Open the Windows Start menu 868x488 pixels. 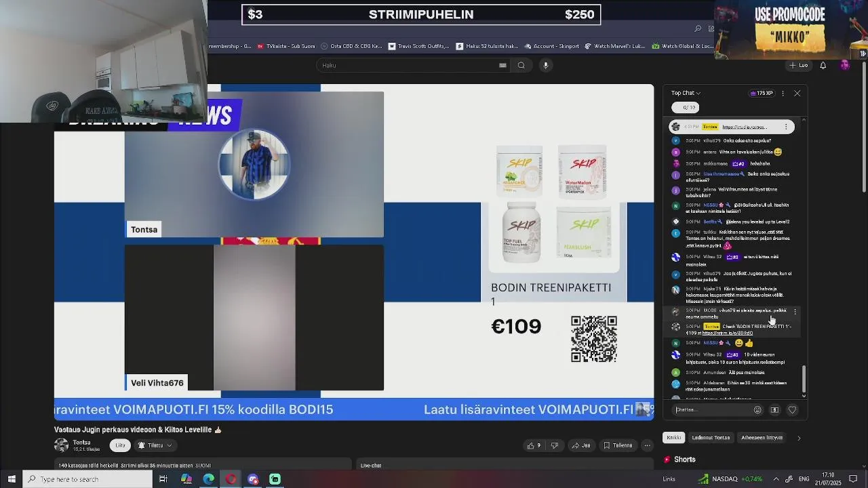(12, 479)
